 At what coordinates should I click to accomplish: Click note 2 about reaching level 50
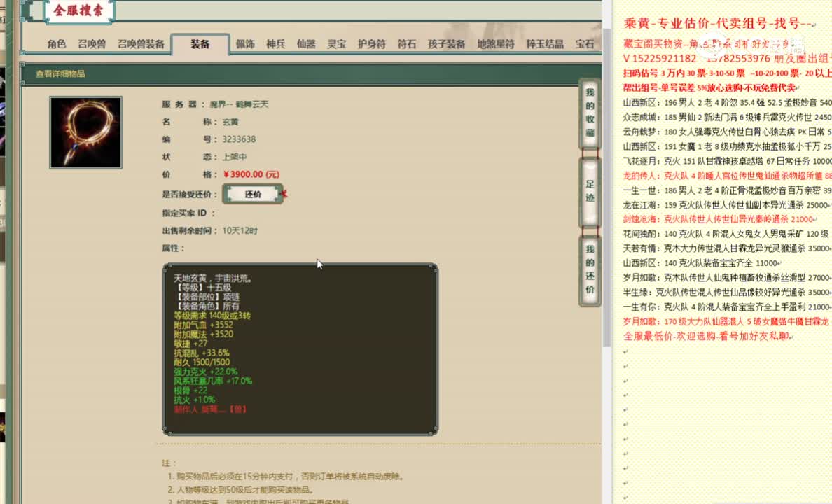pos(240,490)
